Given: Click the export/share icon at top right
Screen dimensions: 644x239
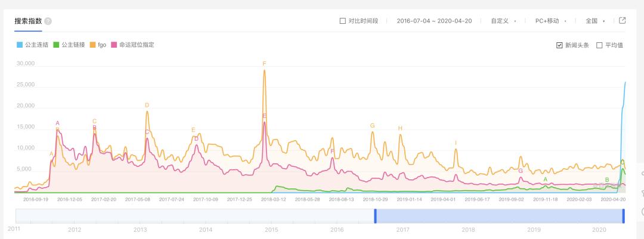Looking at the screenshot, I should tap(623, 21).
